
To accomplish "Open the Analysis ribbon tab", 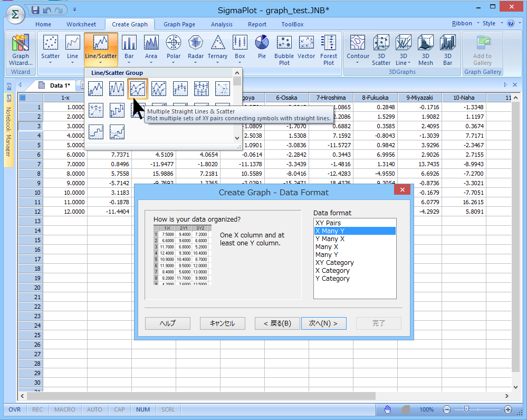I will (x=222, y=24).
